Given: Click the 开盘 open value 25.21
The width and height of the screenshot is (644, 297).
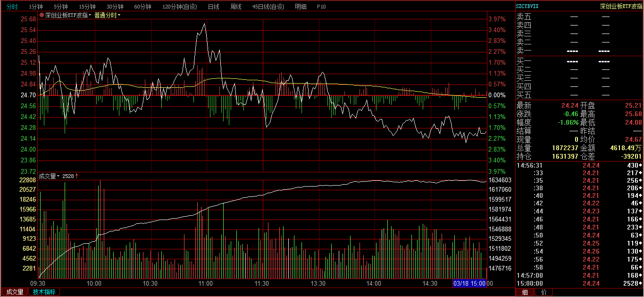Looking at the screenshot, I should [x=633, y=105].
